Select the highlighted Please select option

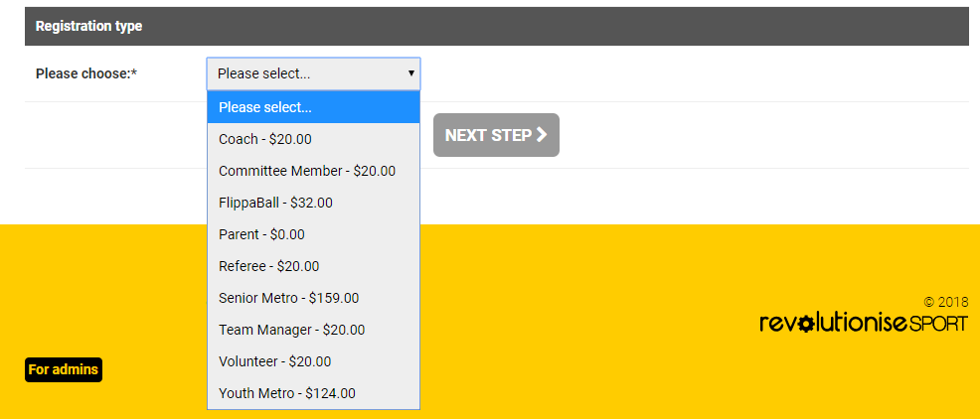coord(313,107)
